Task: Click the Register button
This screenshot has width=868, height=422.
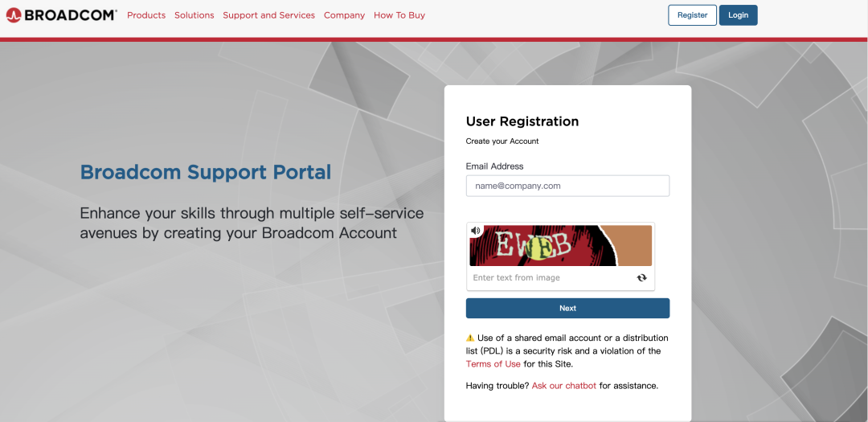Action: [693, 15]
